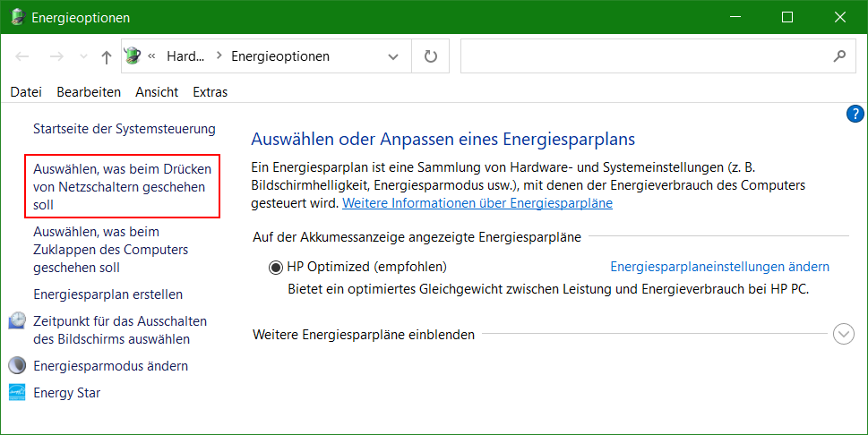The width and height of the screenshot is (868, 435).
Task: Click the clock icon beside Zeitpunkt für Ausschalten
Action: pos(17,320)
